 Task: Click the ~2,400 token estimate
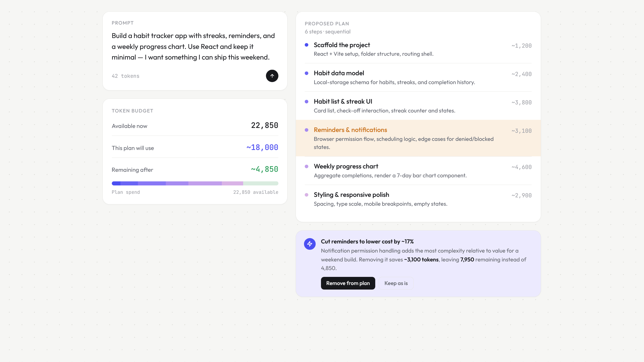click(522, 74)
